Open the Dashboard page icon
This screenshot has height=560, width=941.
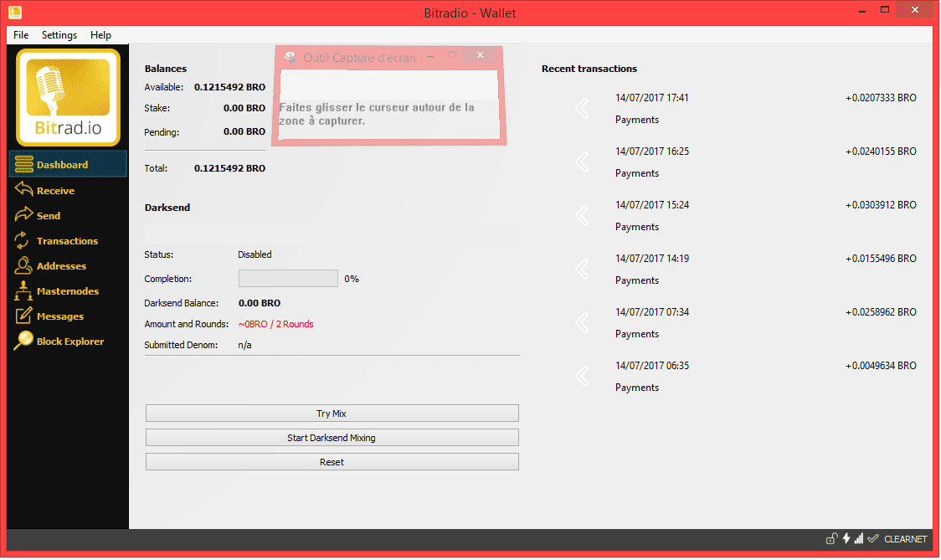click(x=23, y=164)
